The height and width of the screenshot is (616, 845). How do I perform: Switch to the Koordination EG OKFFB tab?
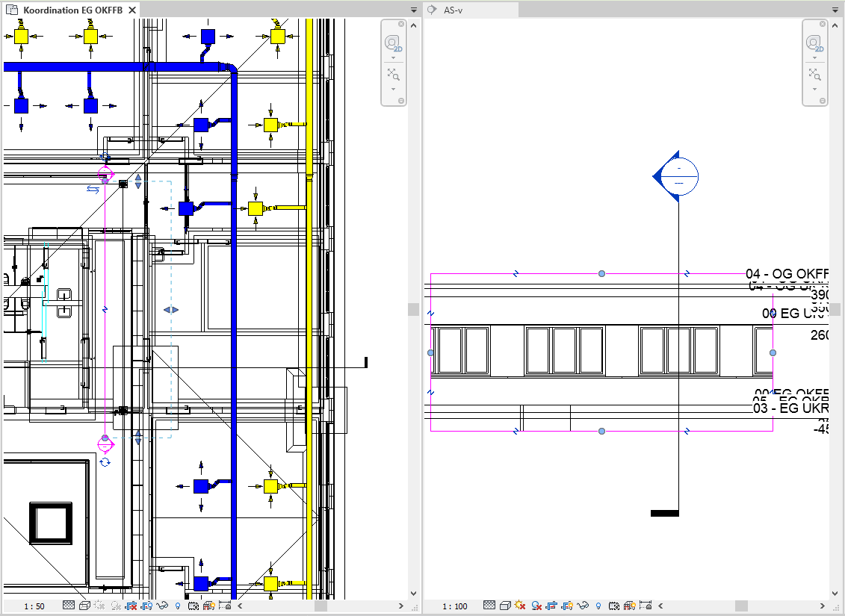coord(72,10)
